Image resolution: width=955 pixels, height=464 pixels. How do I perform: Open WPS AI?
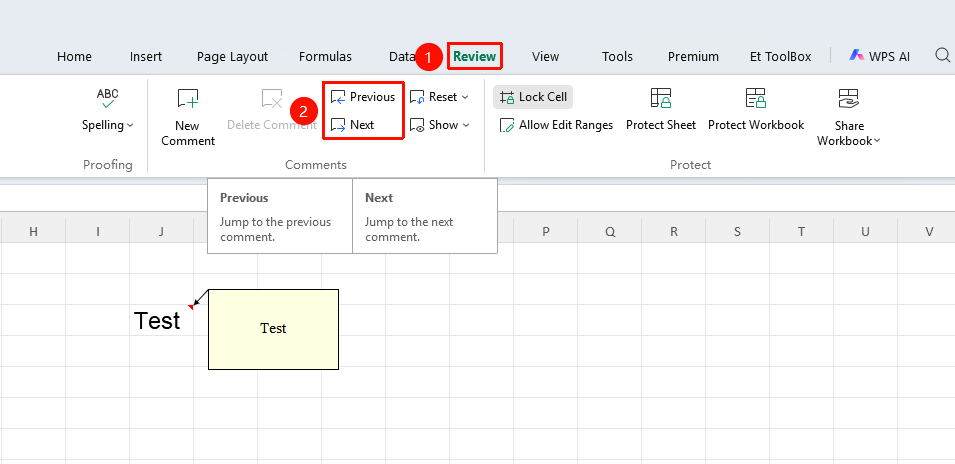click(x=879, y=56)
